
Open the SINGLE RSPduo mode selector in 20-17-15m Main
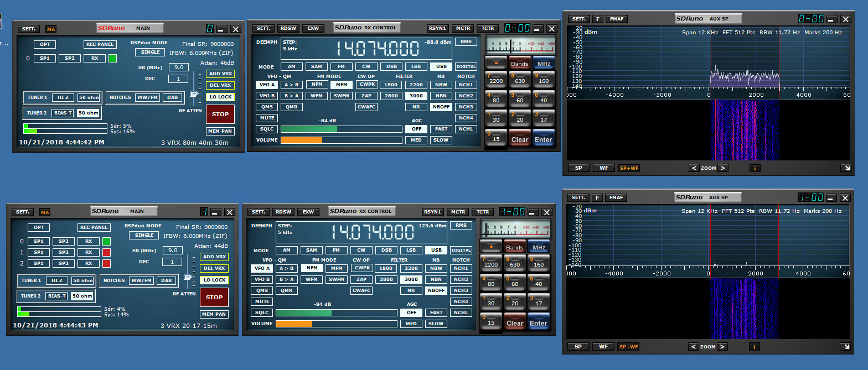(x=144, y=235)
